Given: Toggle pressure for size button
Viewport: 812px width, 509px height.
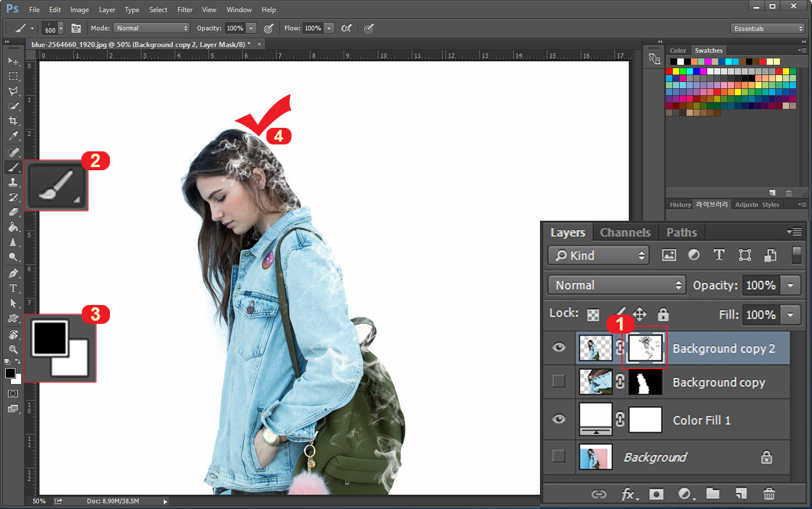Looking at the screenshot, I should coord(369,28).
